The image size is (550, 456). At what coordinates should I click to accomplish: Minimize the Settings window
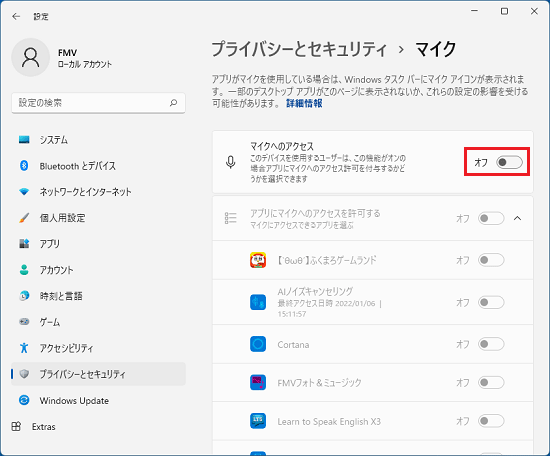point(474,11)
